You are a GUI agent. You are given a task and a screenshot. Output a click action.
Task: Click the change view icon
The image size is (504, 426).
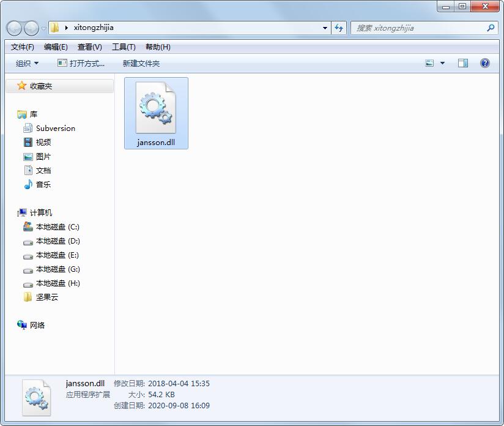[x=430, y=63]
